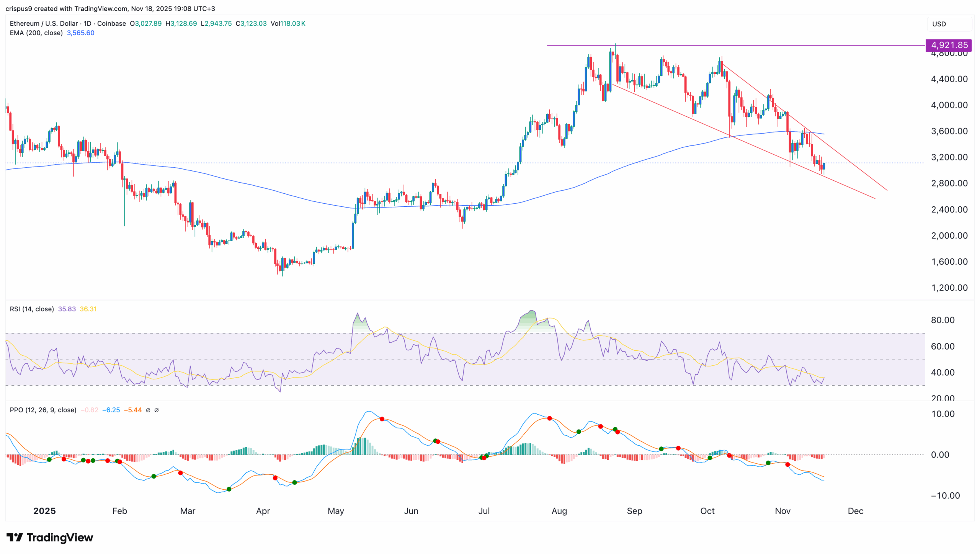
Task: Click the RSI value 35.83 in the legend
Action: click(x=67, y=309)
